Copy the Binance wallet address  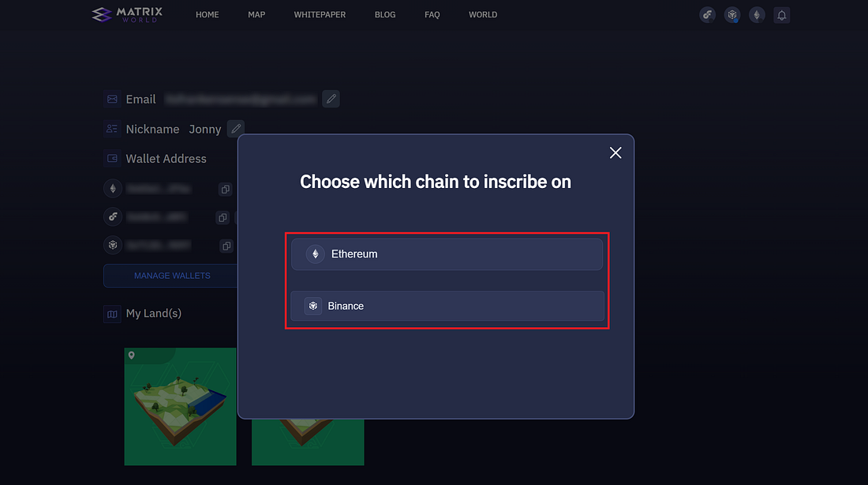(x=226, y=246)
